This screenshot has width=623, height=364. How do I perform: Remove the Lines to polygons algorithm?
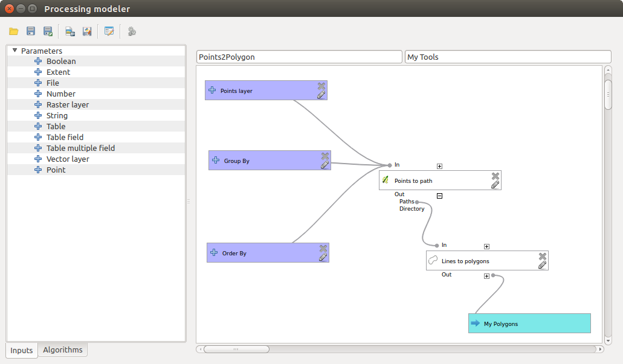(x=542, y=255)
